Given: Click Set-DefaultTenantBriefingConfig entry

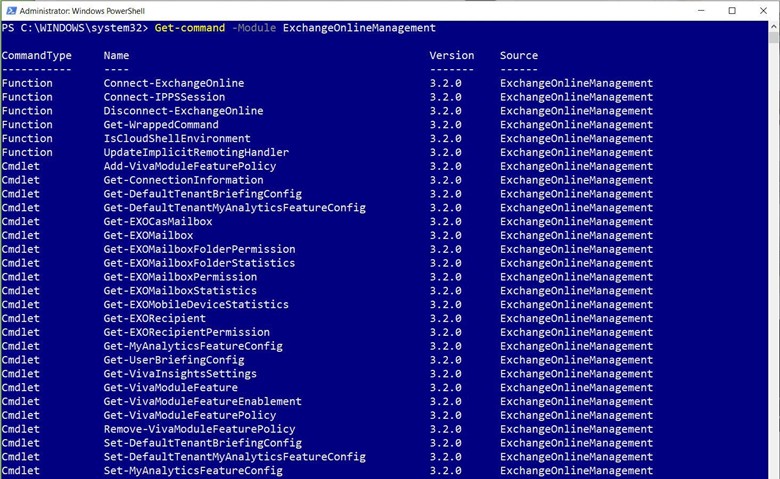Looking at the screenshot, I should (202, 443).
